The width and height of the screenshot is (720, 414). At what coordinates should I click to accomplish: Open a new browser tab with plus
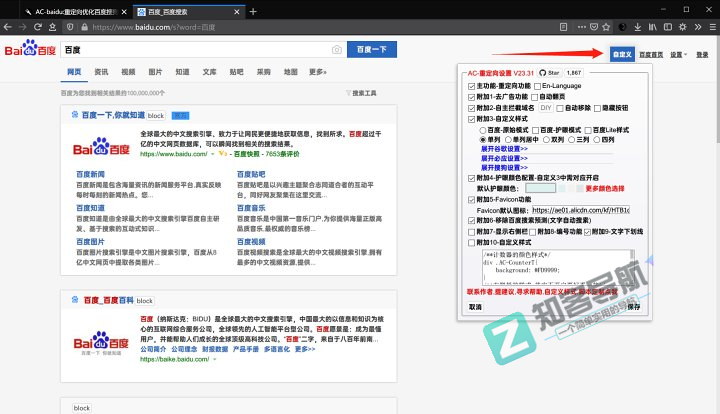point(253,12)
